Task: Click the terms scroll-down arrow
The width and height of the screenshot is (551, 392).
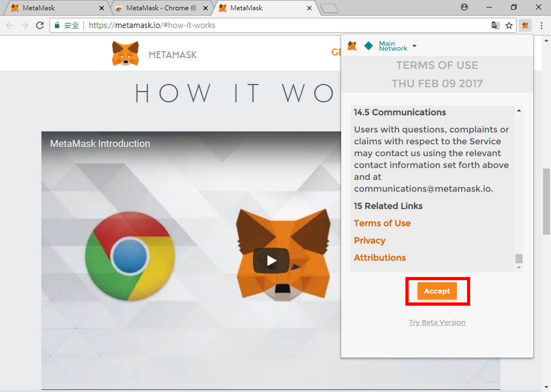Action: click(x=519, y=268)
